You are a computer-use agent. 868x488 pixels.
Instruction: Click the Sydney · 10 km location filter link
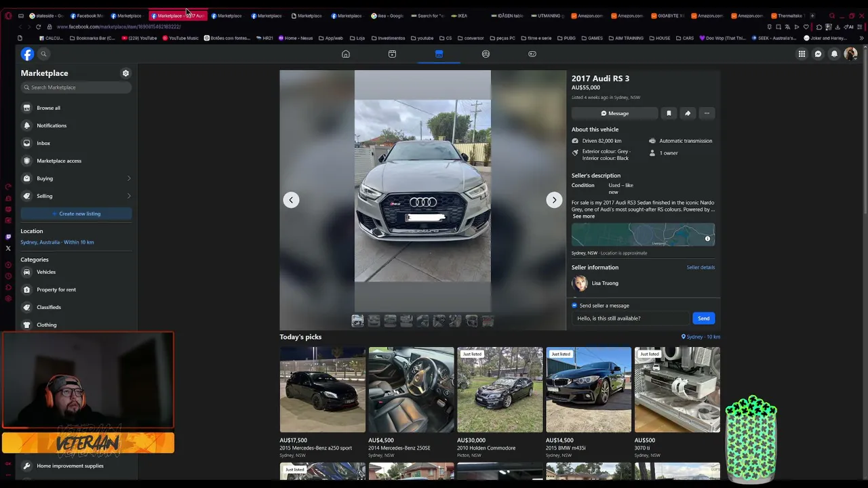pyautogui.click(x=701, y=337)
